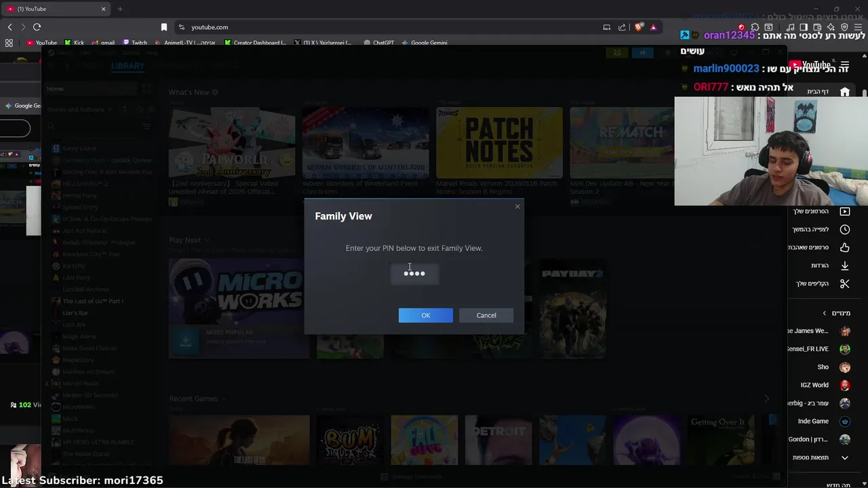This screenshot has width=868, height=488.
Task: Open the Brave hamburger main menu
Action: click(859, 27)
